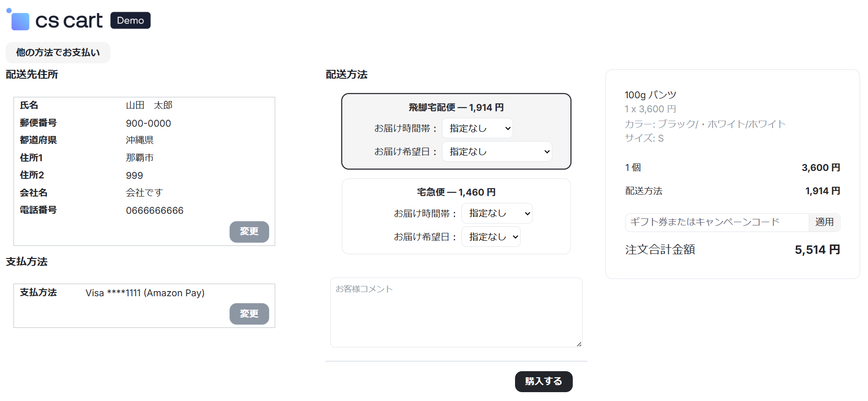This screenshot has width=868, height=401.
Task: Click 他の方法でお支払い button
Action: point(58,53)
